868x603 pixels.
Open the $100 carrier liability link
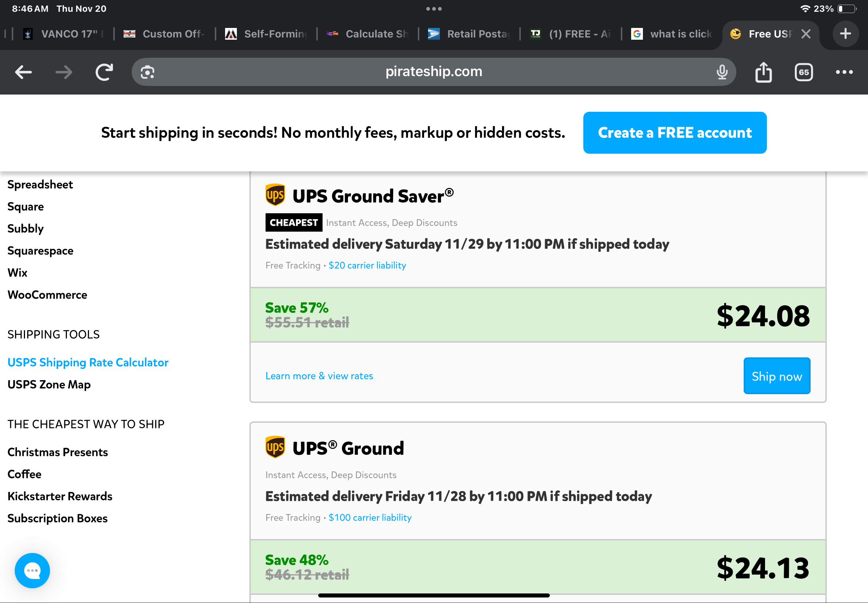[370, 517]
